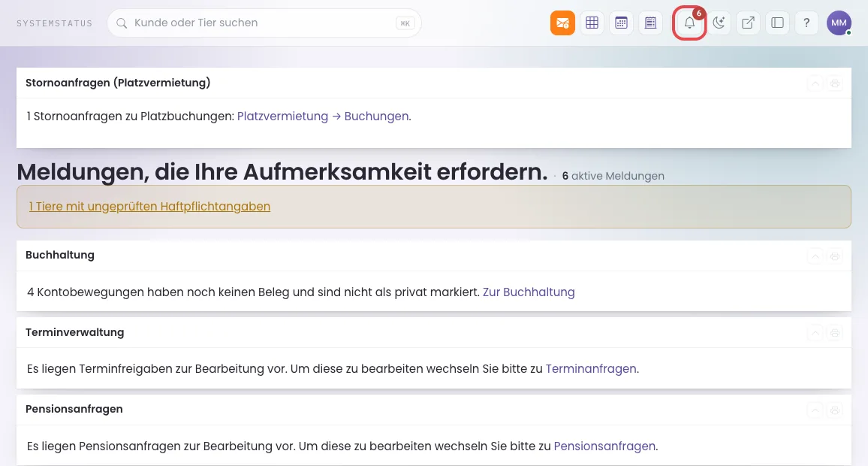Click the '4 Kontobewegungen haben noch keinen Beleg' text
868x466 pixels.
click(x=158, y=292)
